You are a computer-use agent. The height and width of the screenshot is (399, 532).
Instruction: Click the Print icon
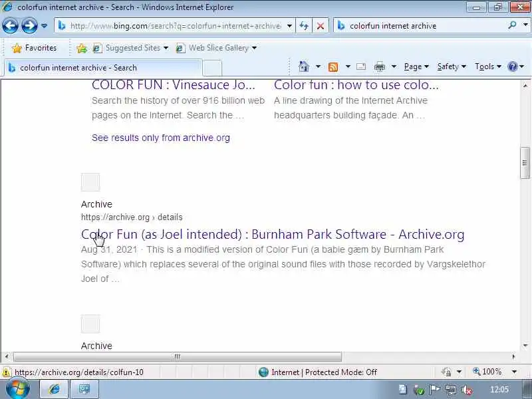point(379,67)
